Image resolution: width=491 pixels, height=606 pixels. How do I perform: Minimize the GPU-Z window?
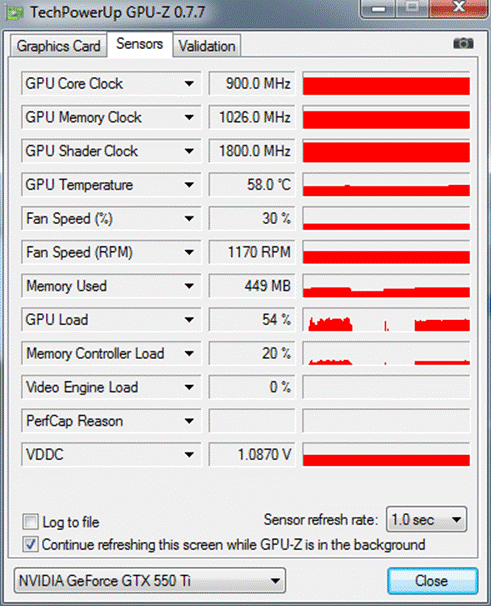click(378, 9)
